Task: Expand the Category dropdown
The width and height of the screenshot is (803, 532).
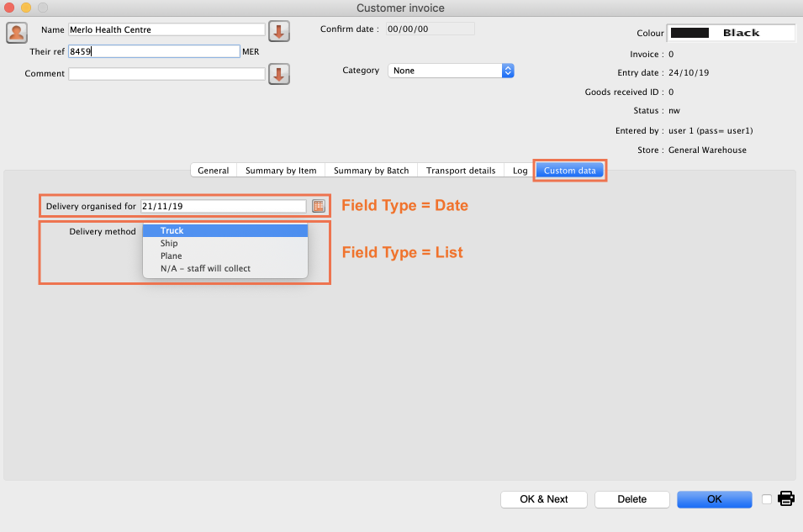Action: point(451,71)
